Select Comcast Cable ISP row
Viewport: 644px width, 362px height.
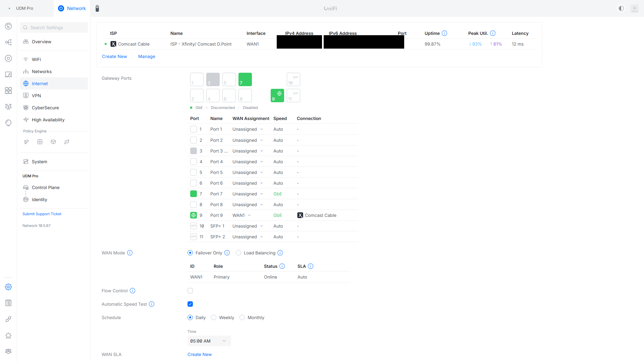click(x=319, y=44)
